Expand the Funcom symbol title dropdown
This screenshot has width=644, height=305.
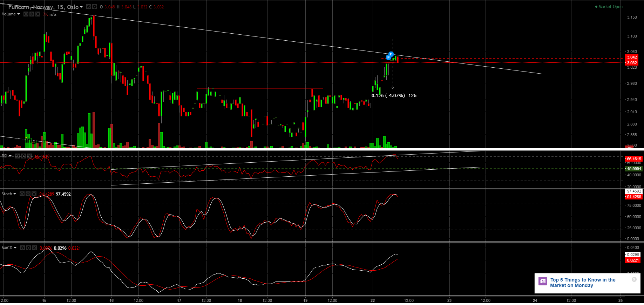tap(81, 7)
